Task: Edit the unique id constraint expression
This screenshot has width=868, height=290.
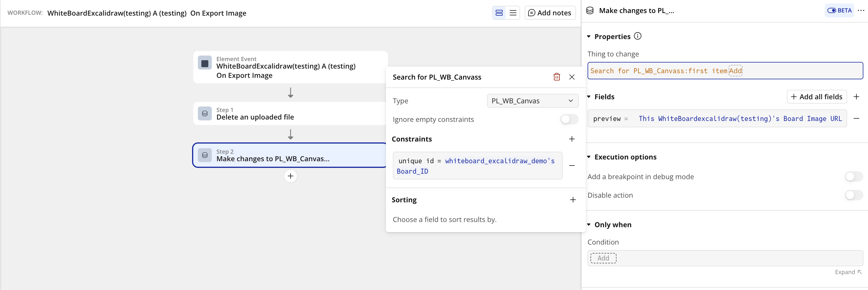Action: [x=477, y=166]
